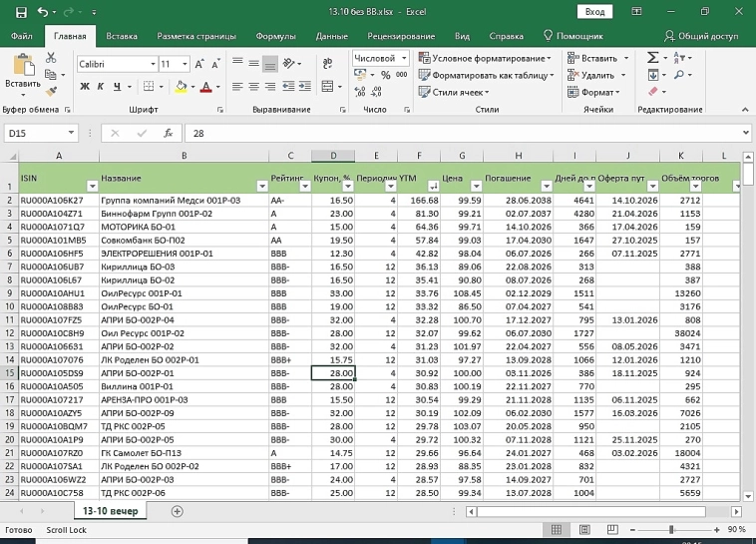The width and height of the screenshot is (756, 544).
Task: Toggle bold formatting (Ж)
Action: pyautogui.click(x=85, y=87)
